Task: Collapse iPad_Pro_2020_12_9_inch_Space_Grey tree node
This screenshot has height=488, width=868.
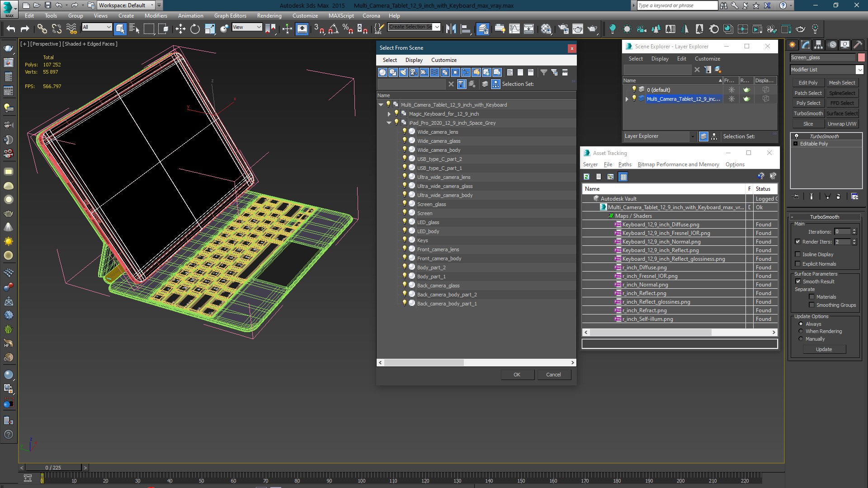Action: pyautogui.click(x=389, y=123)
